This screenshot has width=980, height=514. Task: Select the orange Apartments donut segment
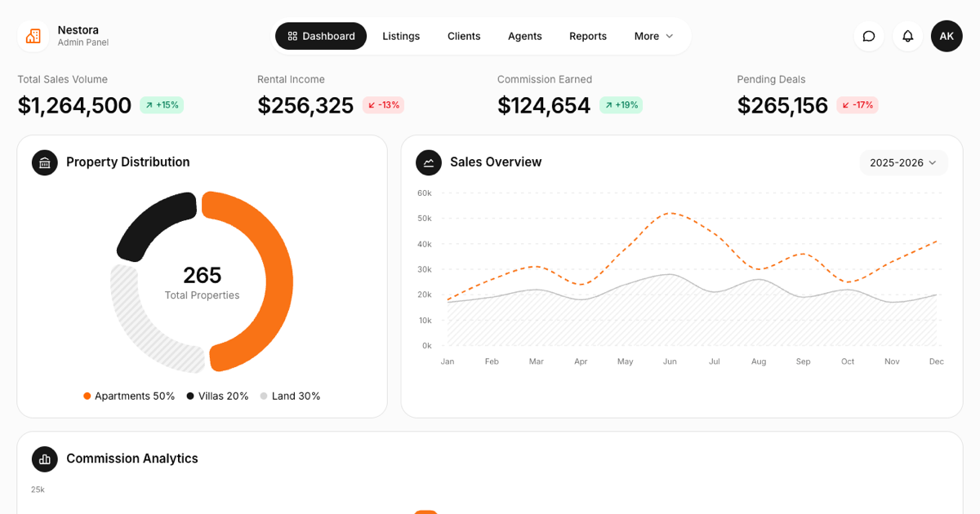click(278, 281)
